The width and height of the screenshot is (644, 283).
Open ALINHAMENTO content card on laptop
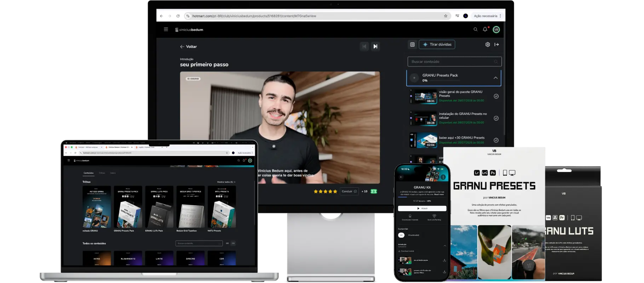(128, 258)
